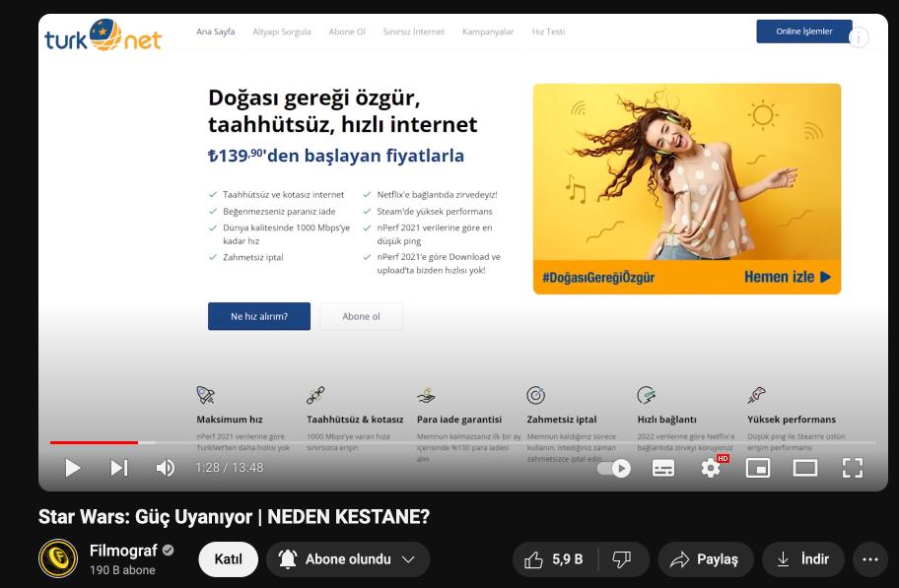Click the dancing woman banner image

click(687, 172)
